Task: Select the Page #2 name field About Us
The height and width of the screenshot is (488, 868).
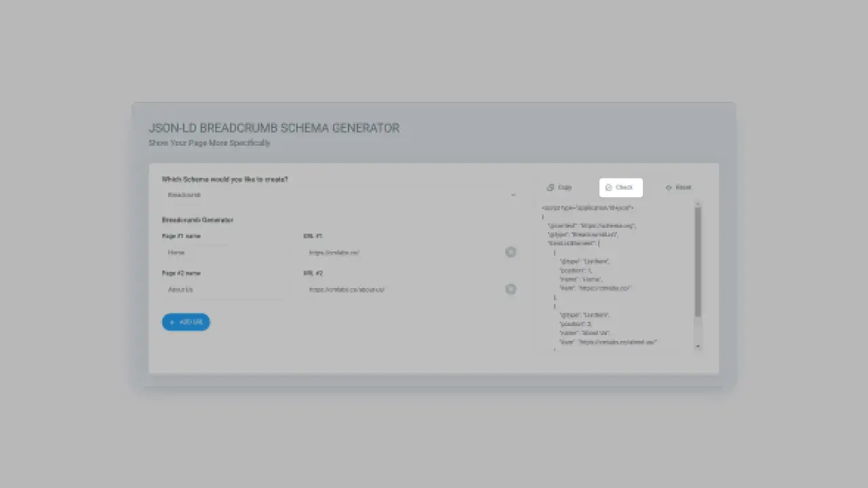Action: [x=222, y=289]
